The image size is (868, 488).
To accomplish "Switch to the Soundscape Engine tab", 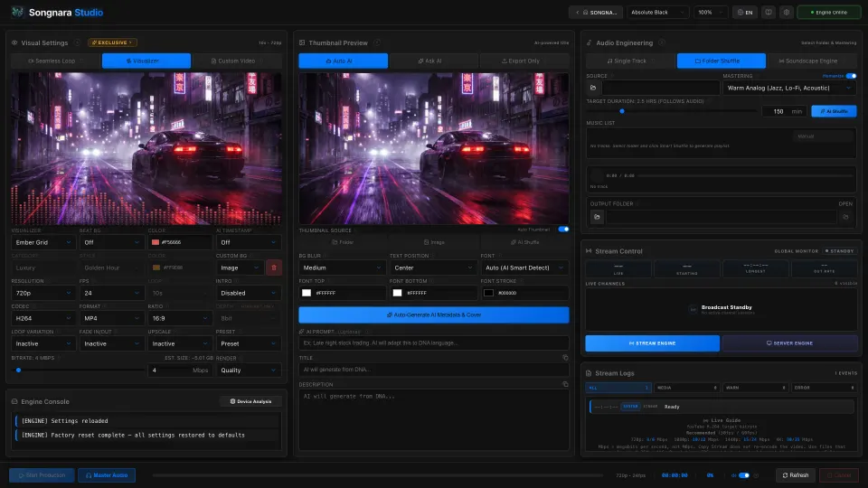I will (812, 61).
